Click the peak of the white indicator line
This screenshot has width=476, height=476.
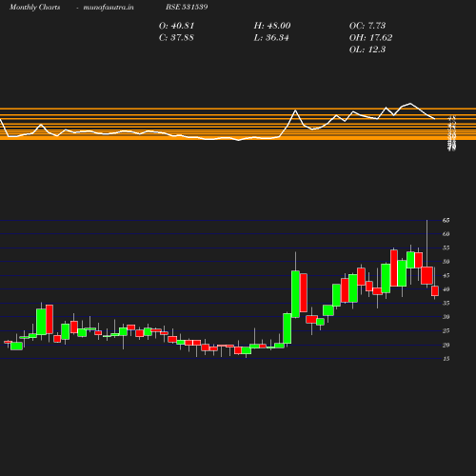410,104
